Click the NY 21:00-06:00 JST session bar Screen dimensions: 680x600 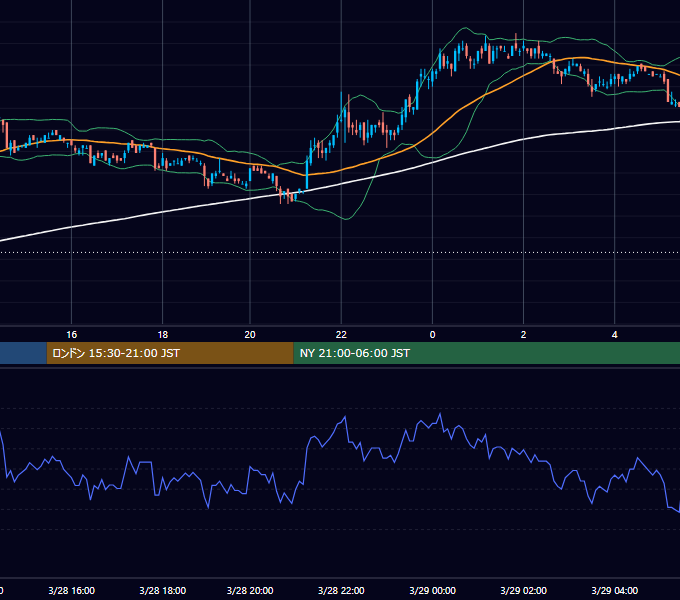click(487, 353)
